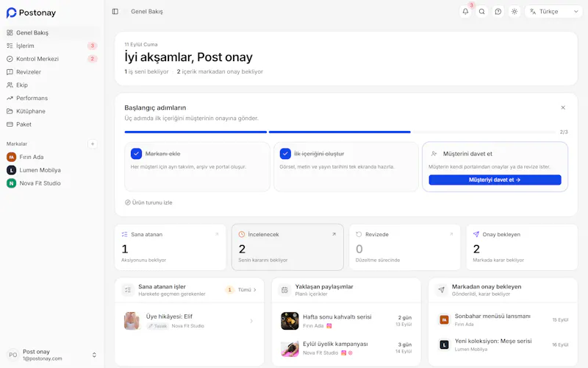Open the help question icon
This screenshot has height=368, width=588.
(x=498, y=12)
